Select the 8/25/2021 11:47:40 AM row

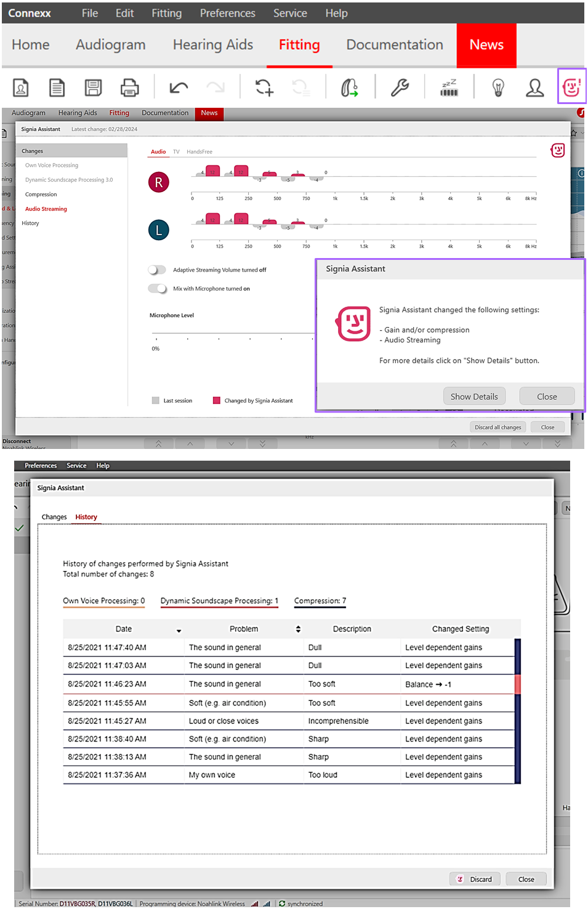[289, 648]
